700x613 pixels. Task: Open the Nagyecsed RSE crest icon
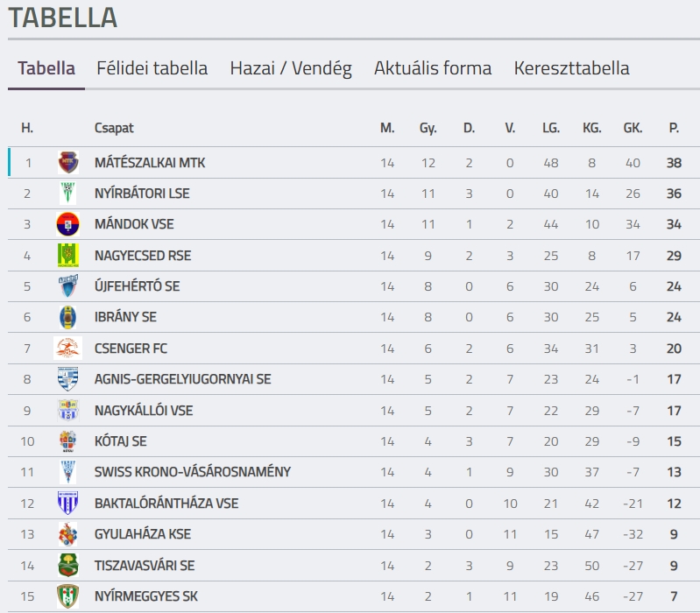click(67, 256)
